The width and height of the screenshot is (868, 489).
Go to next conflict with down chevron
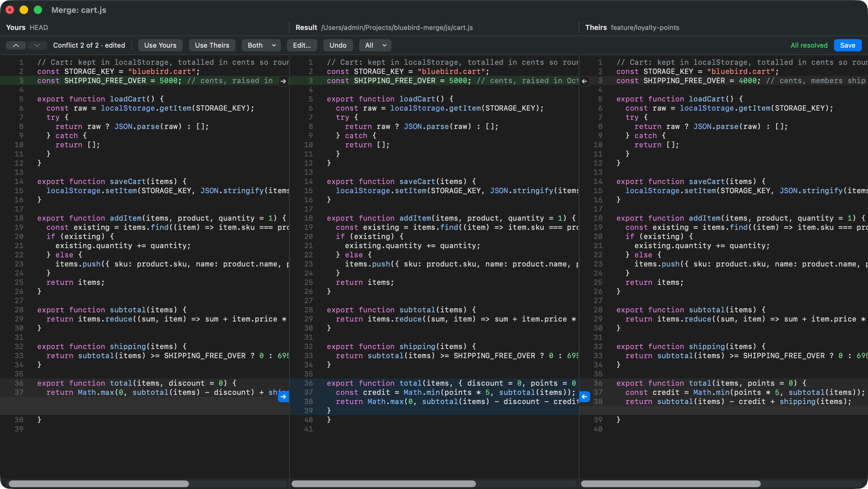(x=37, y=45)
